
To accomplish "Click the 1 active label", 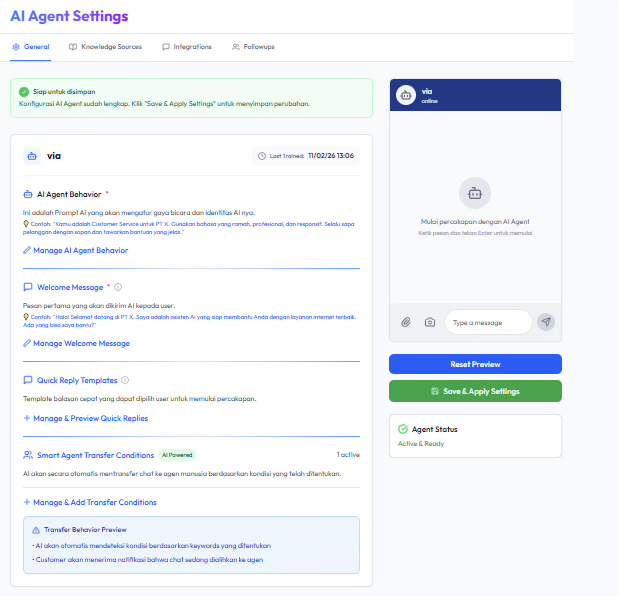I will (348, 455).
